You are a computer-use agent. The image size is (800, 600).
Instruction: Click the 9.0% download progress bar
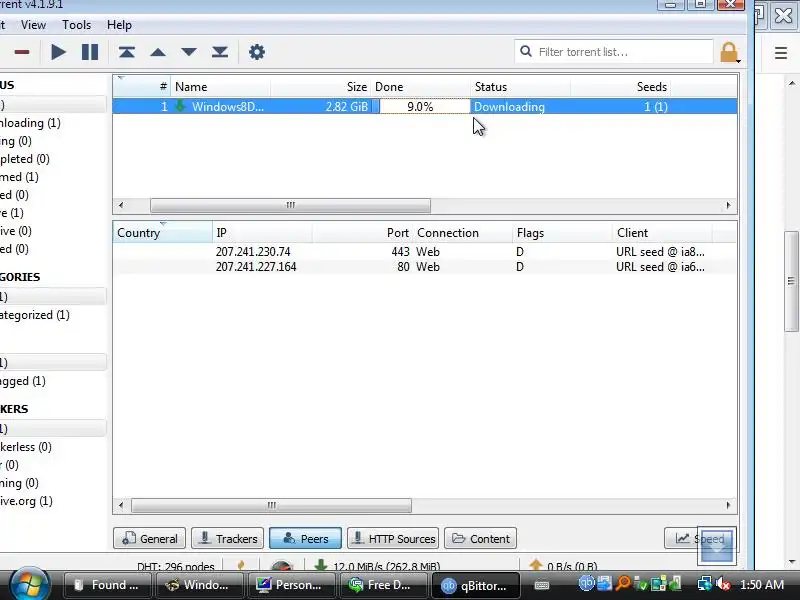[x=421, y=107]
